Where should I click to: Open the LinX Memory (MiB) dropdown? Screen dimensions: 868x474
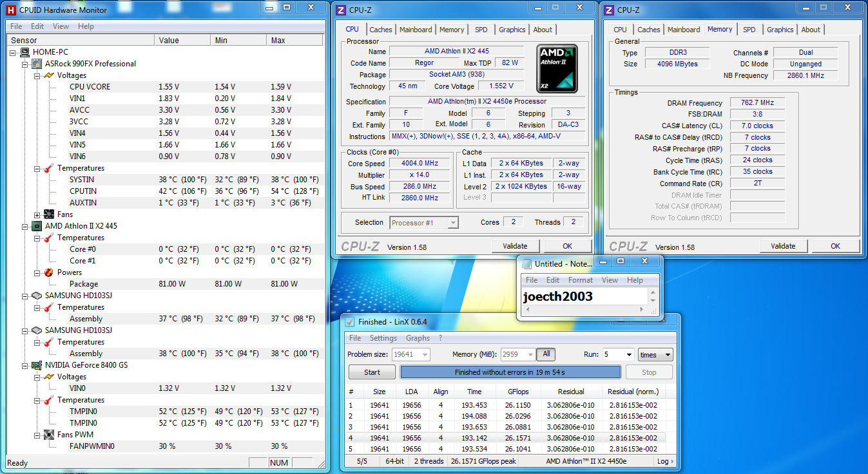click(x=530, y=355)
